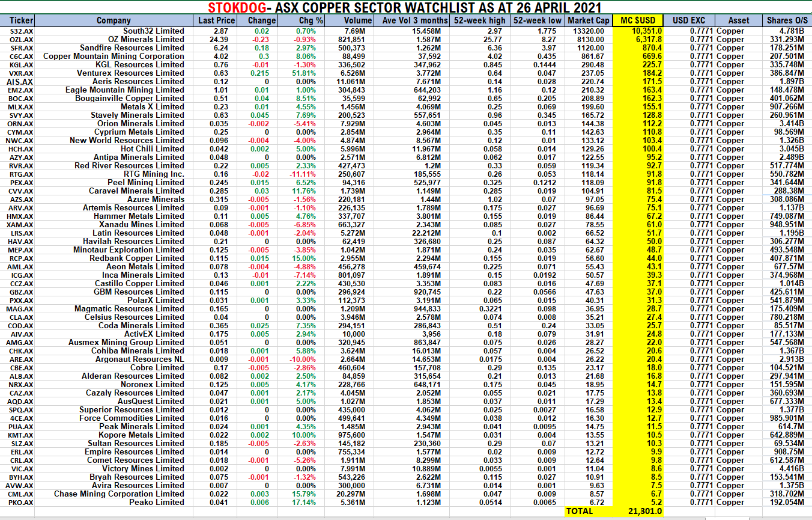
Task: Click the Asset column header
Action: coord(739,20)
